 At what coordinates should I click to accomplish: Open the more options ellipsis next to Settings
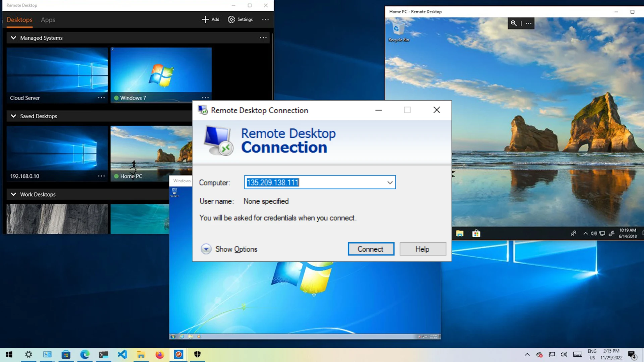click(x=265, y=19)
